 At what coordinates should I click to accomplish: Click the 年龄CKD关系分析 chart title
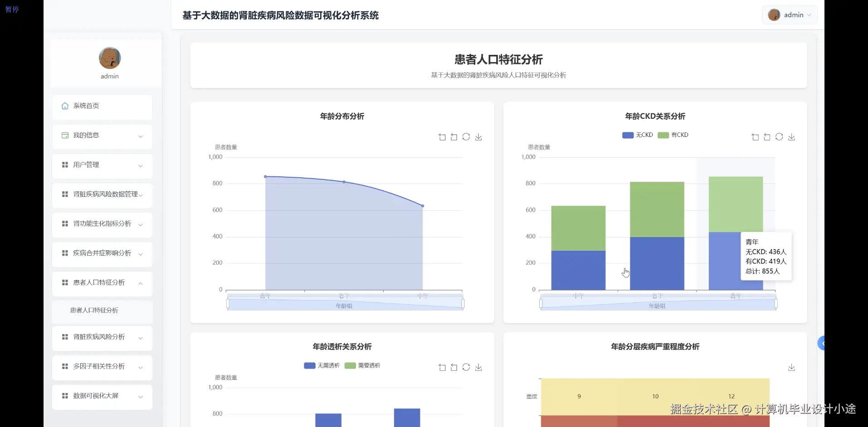(x=655, y=116)
